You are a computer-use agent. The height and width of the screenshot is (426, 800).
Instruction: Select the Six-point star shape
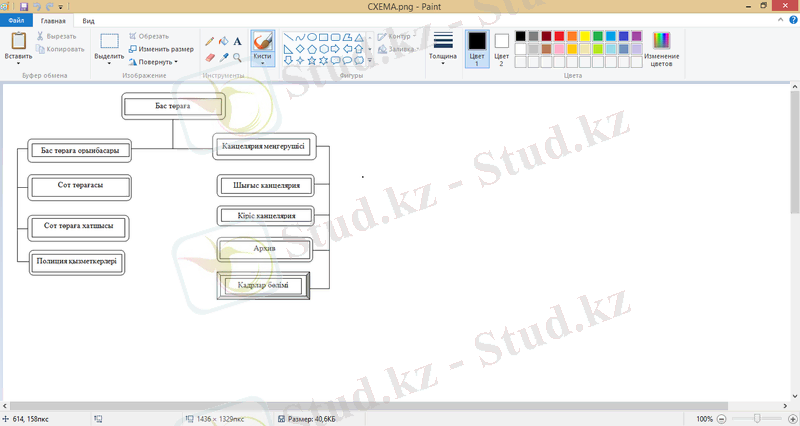tap(323, 61)
